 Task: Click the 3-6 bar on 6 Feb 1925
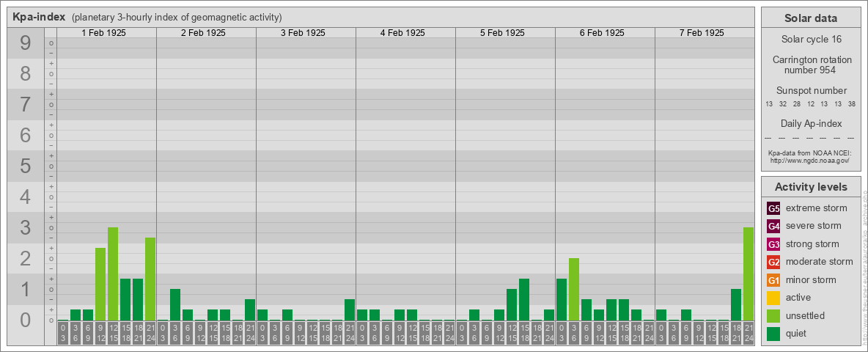(x=573, y=290)
